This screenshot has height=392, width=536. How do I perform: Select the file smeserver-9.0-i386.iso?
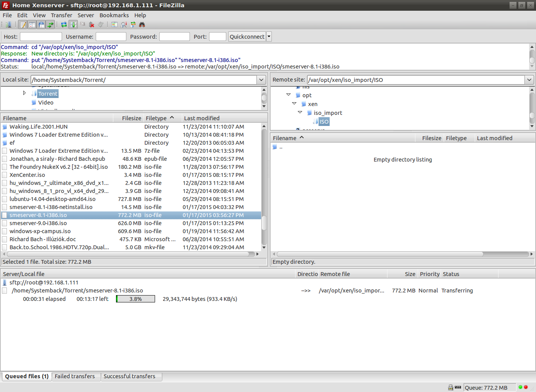131,223
